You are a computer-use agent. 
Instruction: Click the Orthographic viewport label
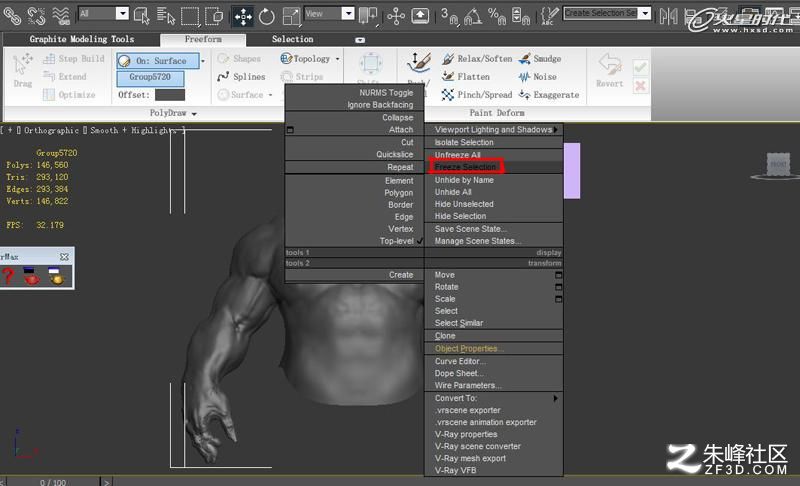(x=52, y=131)
